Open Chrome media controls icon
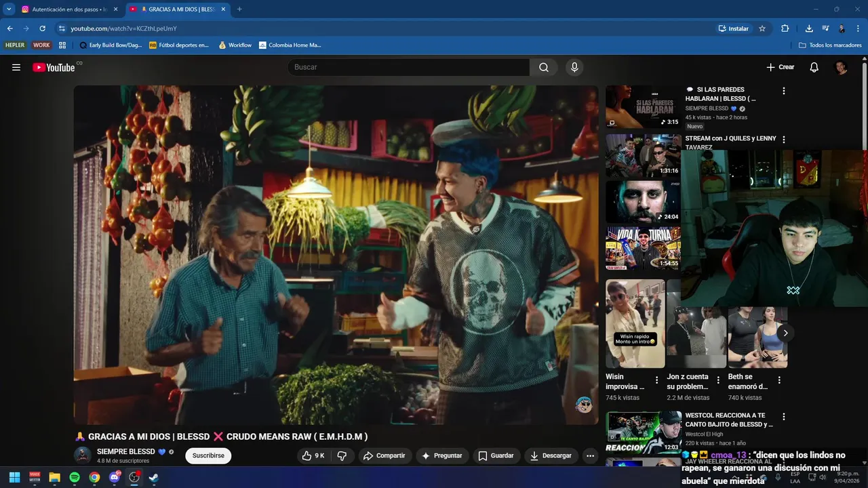Viewport: 868px width, 488px height. (x=825, y=28)
